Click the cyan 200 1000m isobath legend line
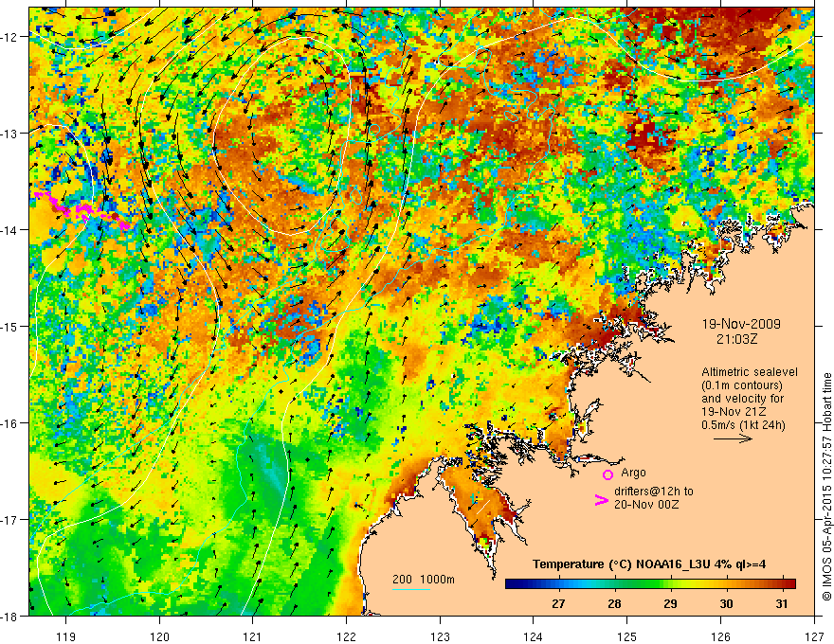834x644 pixels. tap(411, 590)
